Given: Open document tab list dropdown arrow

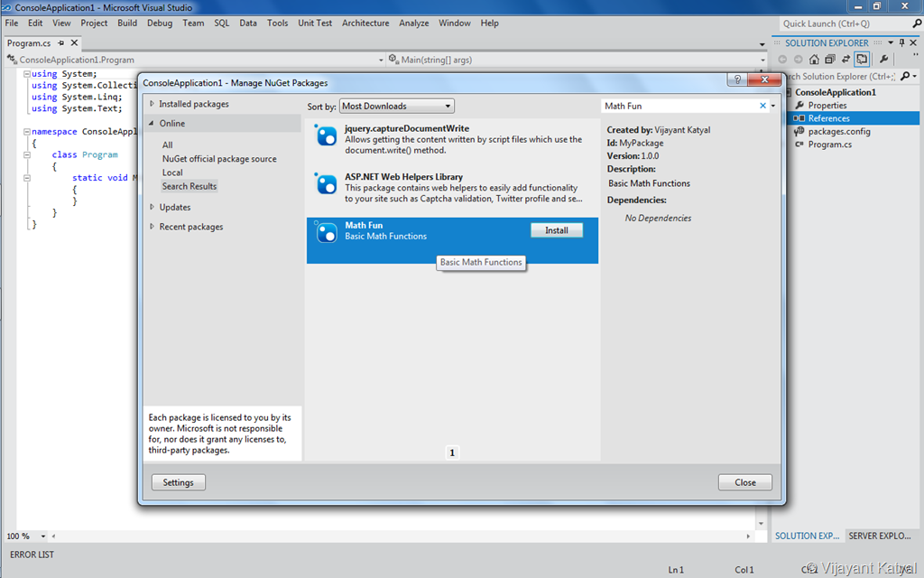Looking at the screenshot, I should coord(762,44).
